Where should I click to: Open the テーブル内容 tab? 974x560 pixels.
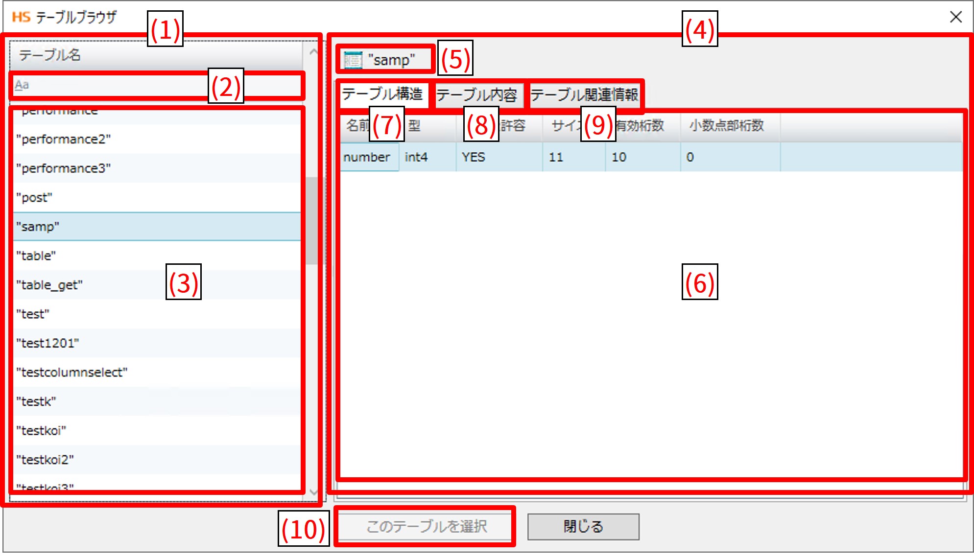point(476,95)
